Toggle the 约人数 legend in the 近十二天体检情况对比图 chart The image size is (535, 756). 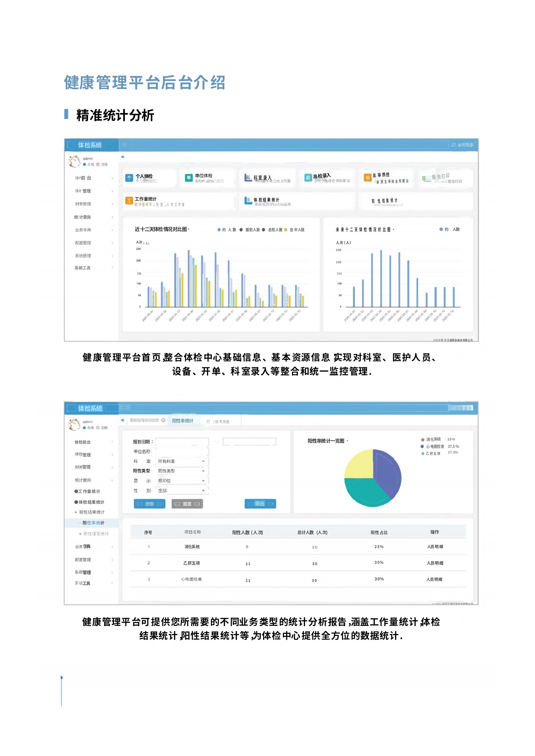(226, 230)
